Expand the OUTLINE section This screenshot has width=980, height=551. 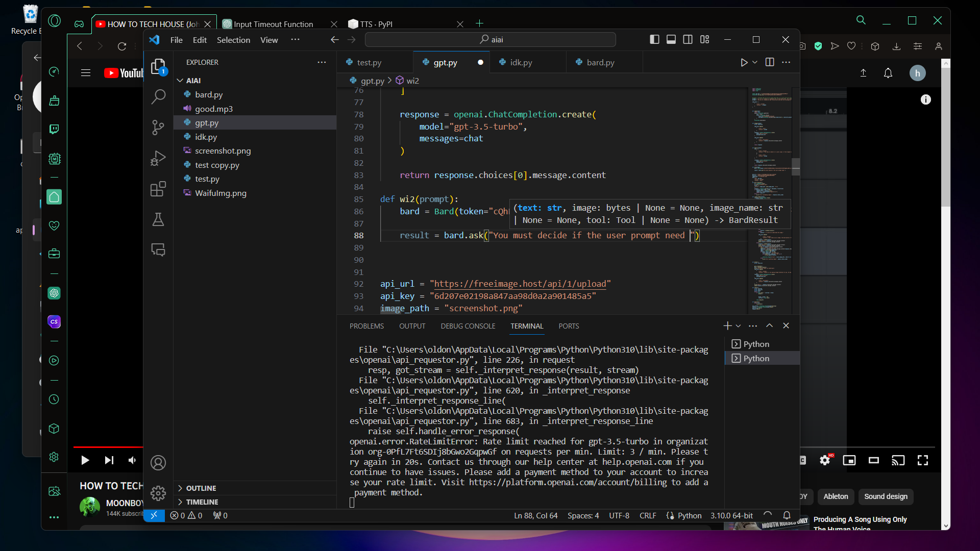point(201,488)
